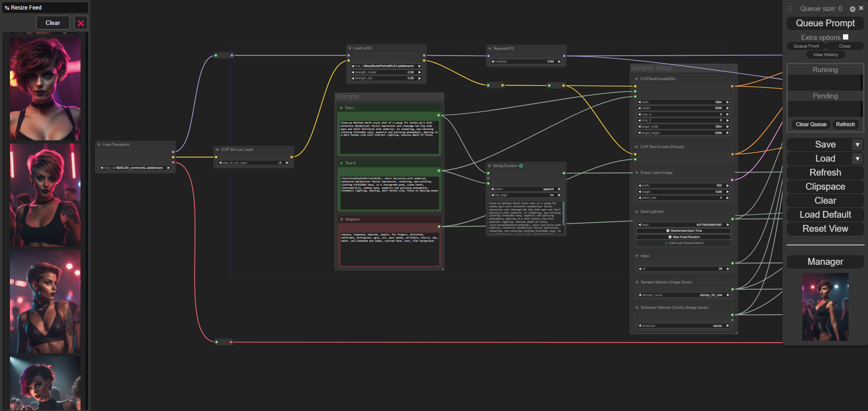Image resolution: width=868 pixels, height=411 pixels.
Task: Toggle collapse dot on Negative node
Action: point(342,219)
